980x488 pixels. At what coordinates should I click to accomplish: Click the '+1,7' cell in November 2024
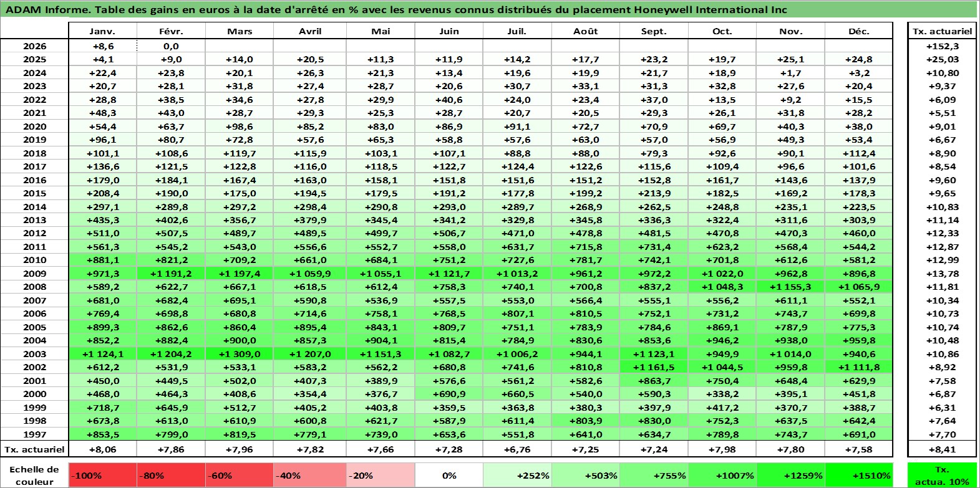pos(790,73)
